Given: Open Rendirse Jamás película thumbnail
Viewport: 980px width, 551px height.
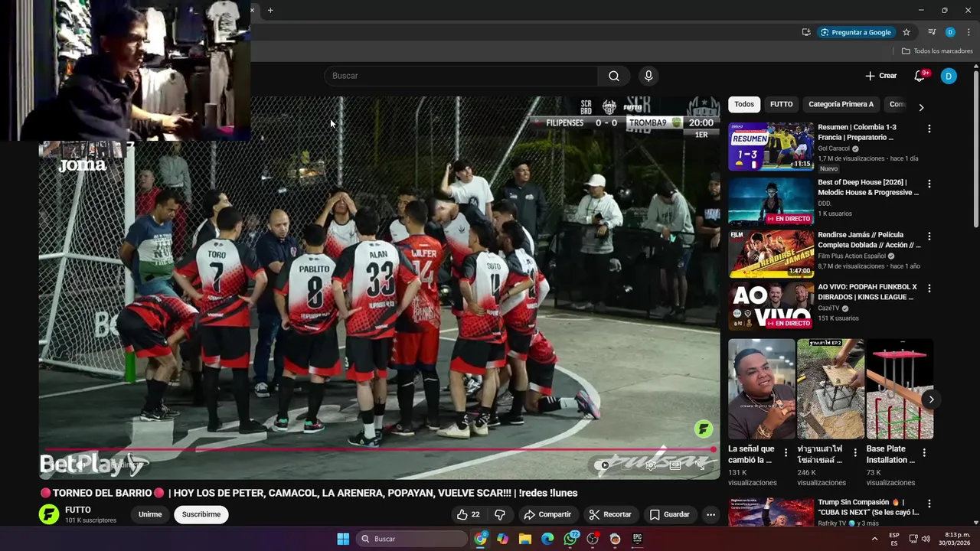Looking at the screenshot, I should [771, 253].
